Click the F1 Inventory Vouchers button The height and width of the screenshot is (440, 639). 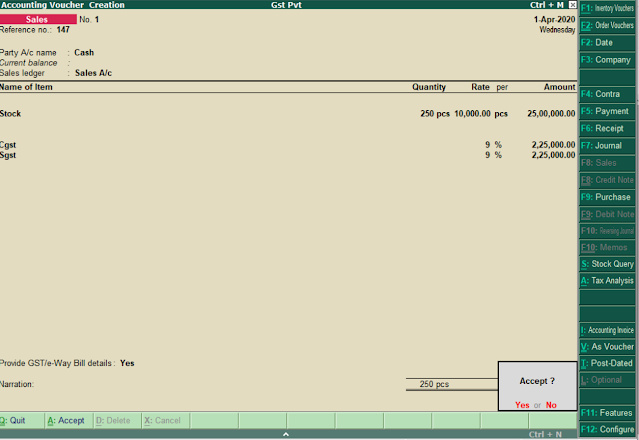coord(607,8)
